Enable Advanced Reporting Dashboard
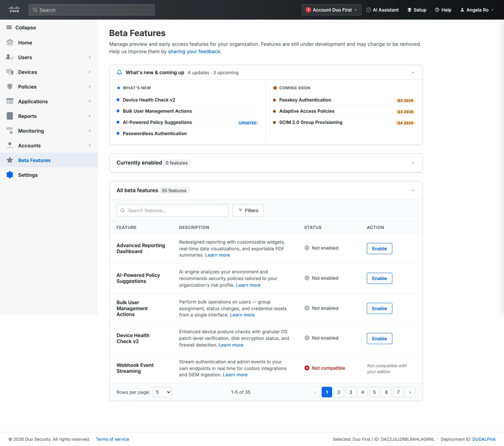The height and width of the screenshot is (446, 504). (x=379, y=249)
